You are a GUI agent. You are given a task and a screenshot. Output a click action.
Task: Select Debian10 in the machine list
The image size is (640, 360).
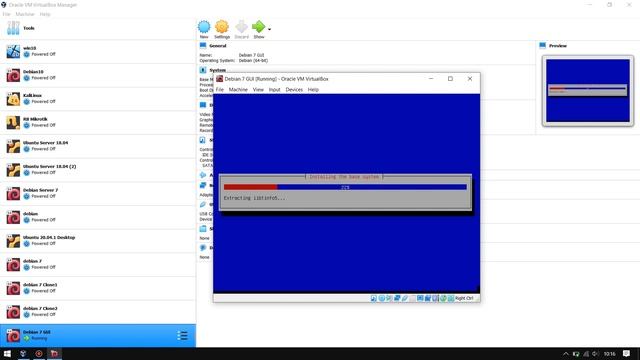[98, 76]
